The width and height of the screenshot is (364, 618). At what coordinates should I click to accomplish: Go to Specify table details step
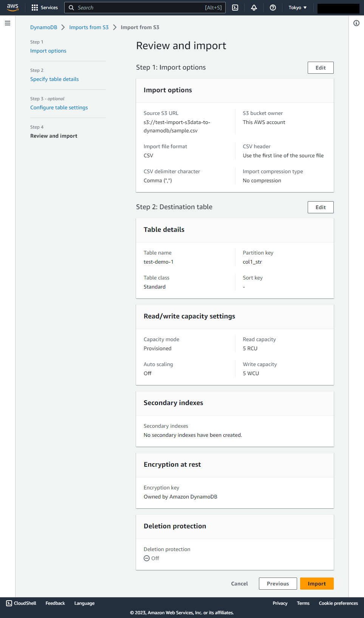(54, 79)
